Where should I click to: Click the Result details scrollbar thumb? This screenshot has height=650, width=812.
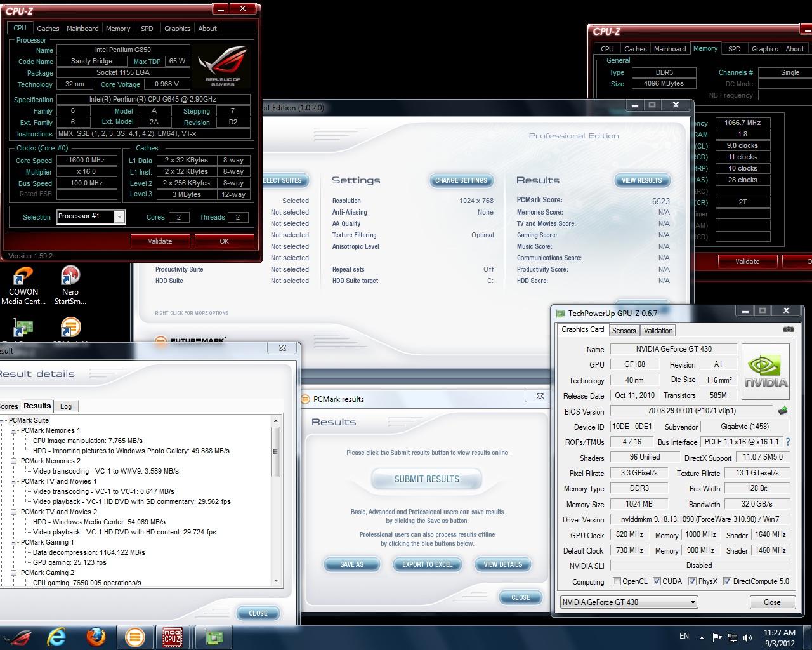tap(276, 452)
